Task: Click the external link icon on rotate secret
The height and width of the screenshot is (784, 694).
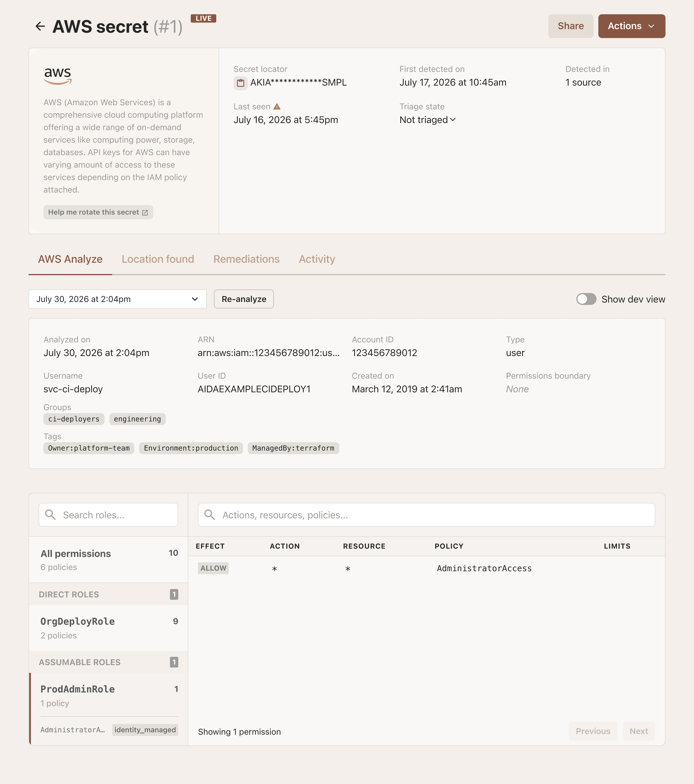Action: 145,212
